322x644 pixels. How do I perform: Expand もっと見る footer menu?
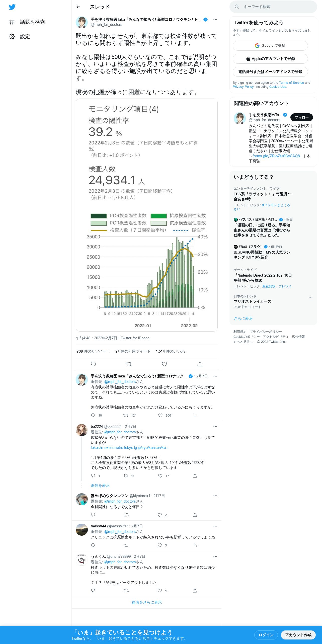click(x=243, y=342)
